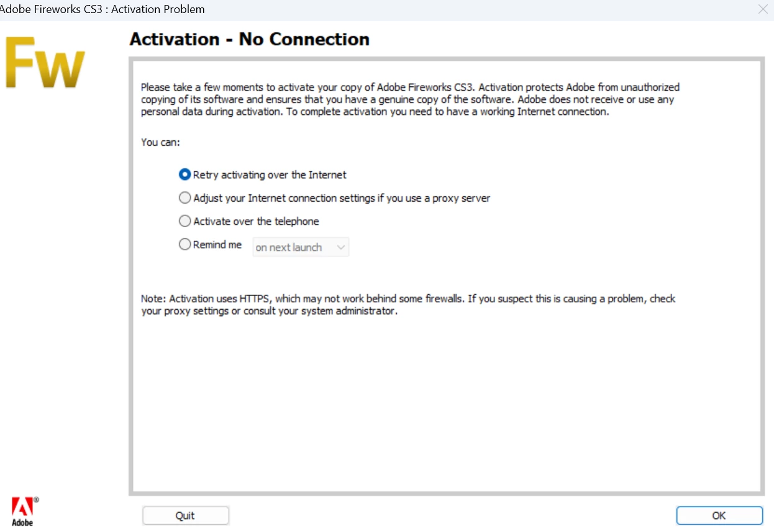Click the 'You can:' text

(x=160, y=142)
